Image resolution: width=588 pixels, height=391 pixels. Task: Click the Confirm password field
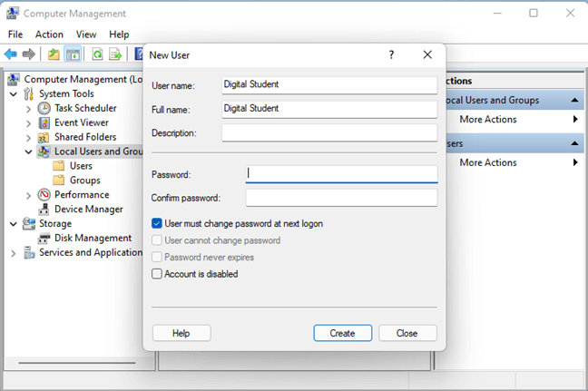pyautogui.click(x=341, y=197)
